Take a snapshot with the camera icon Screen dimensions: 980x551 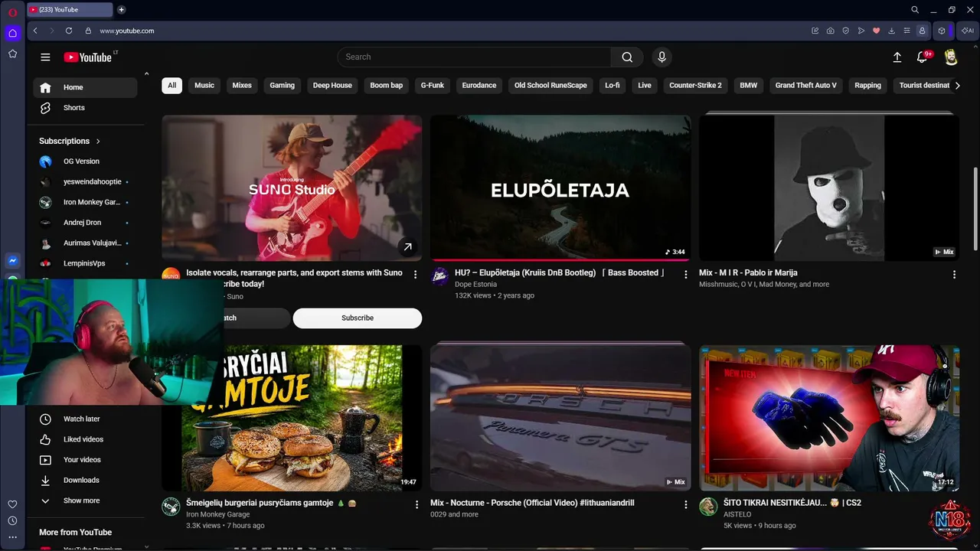pos(831,31)
